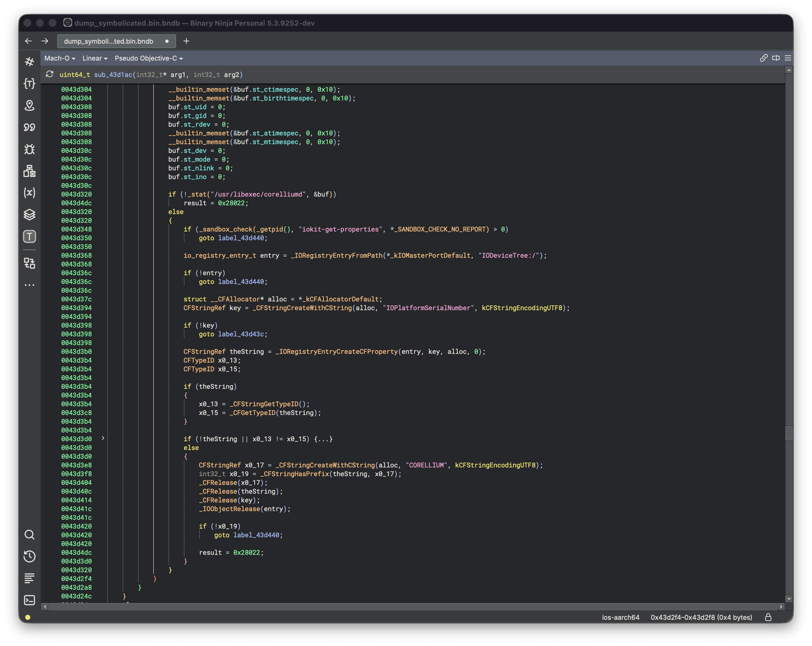This screenshot has width=812, height=646.
Task: Open the Search magnifier icon
Action: point(30,535)
